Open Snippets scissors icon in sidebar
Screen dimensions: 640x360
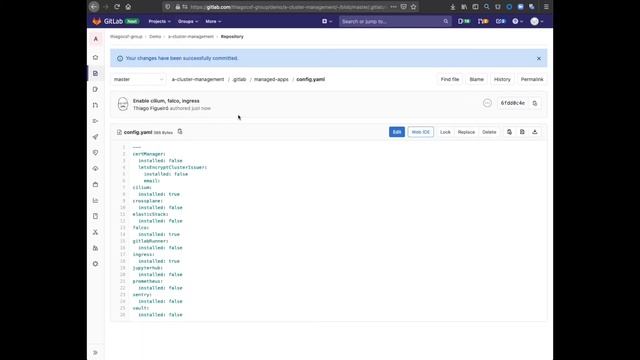point(96,232)
